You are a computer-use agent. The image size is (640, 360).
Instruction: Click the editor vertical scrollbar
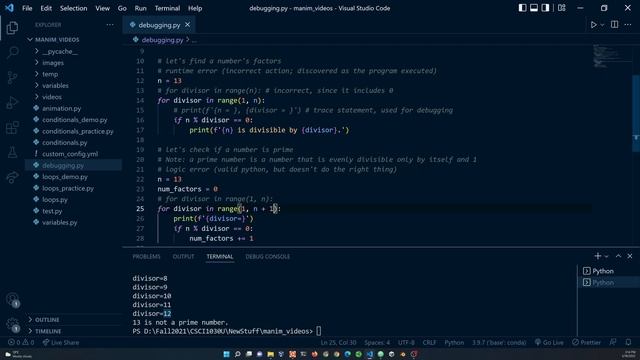[636, 113]
